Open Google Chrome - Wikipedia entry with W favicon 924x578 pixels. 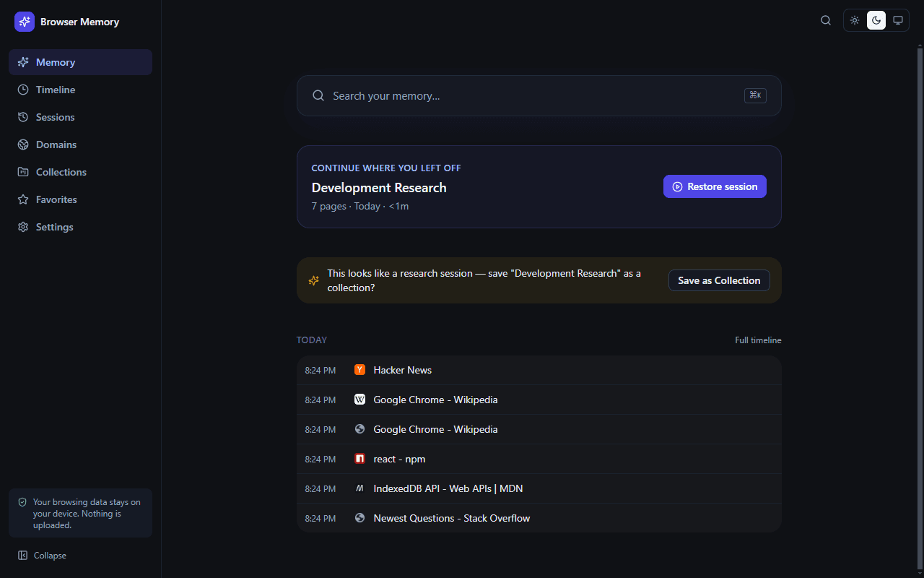pos(539,400)
